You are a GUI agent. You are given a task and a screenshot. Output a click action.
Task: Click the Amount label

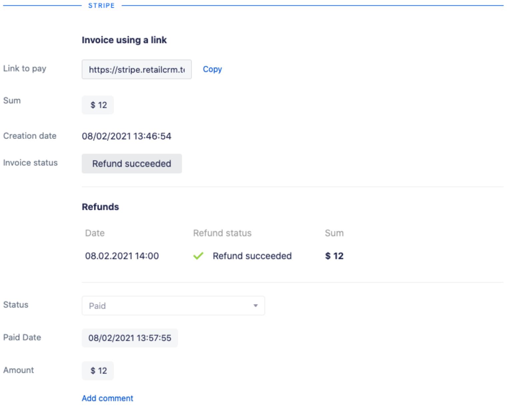coord(19,370)
